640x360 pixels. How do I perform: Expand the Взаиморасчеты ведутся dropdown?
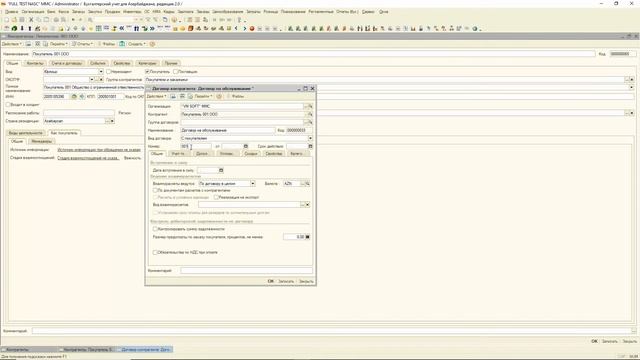[x=253, y=184]
